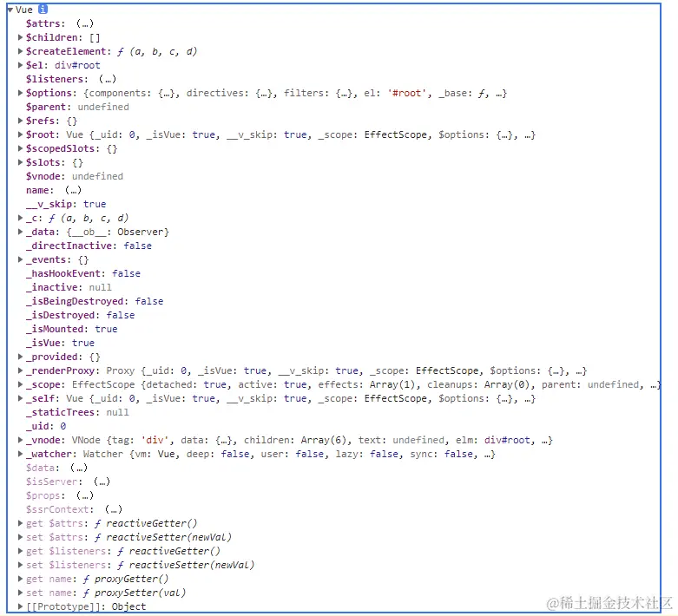Select the _isDestroyed: false row
678x616 pixels.
81,315
